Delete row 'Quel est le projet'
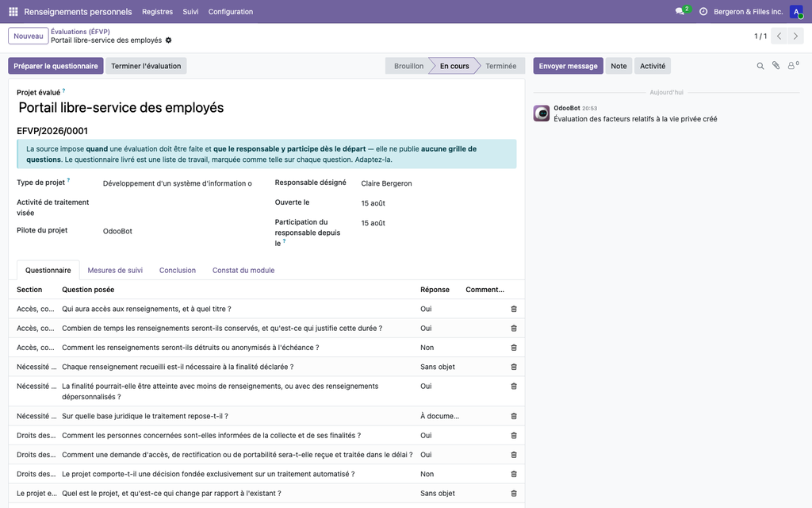Screen dimensions: 812x508 (x=514, y=494)
